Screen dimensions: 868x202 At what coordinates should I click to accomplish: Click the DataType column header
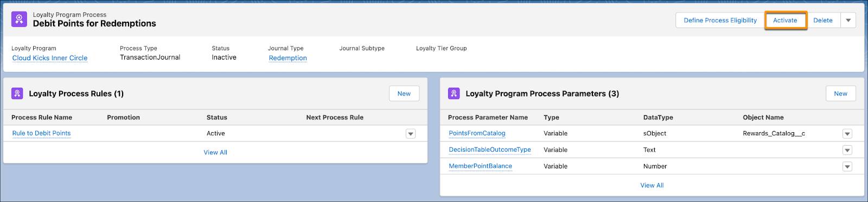[658, 118]
